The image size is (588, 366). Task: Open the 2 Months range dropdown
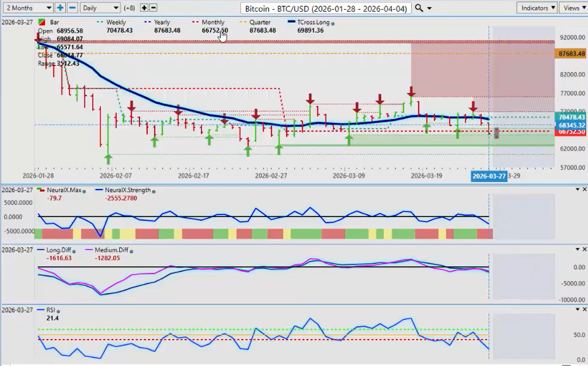[x=28, y=8]
